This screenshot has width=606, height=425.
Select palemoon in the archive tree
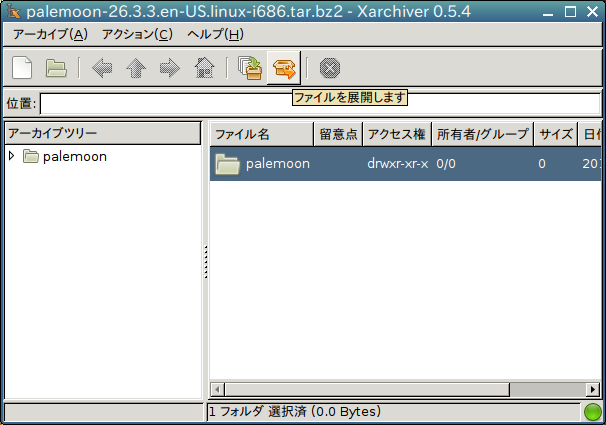(75, 156)
